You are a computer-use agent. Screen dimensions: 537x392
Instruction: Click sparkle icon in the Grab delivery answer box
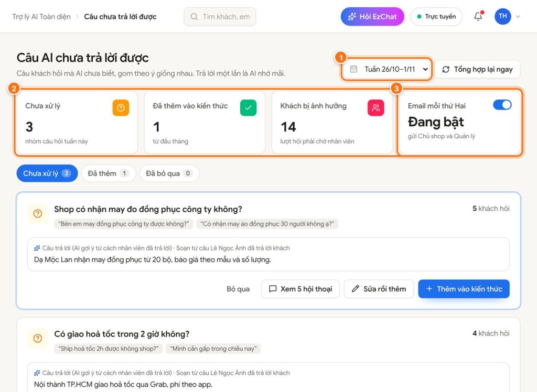pos(37,373)
